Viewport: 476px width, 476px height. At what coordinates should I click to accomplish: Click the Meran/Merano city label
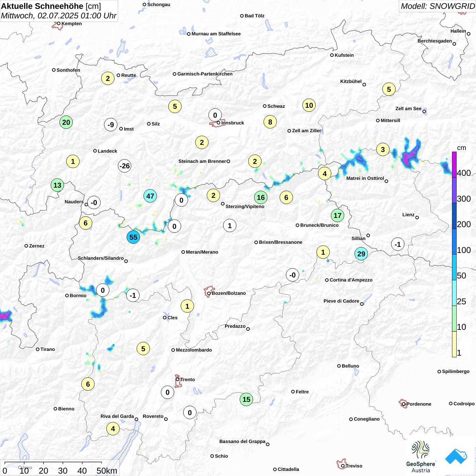202,252
